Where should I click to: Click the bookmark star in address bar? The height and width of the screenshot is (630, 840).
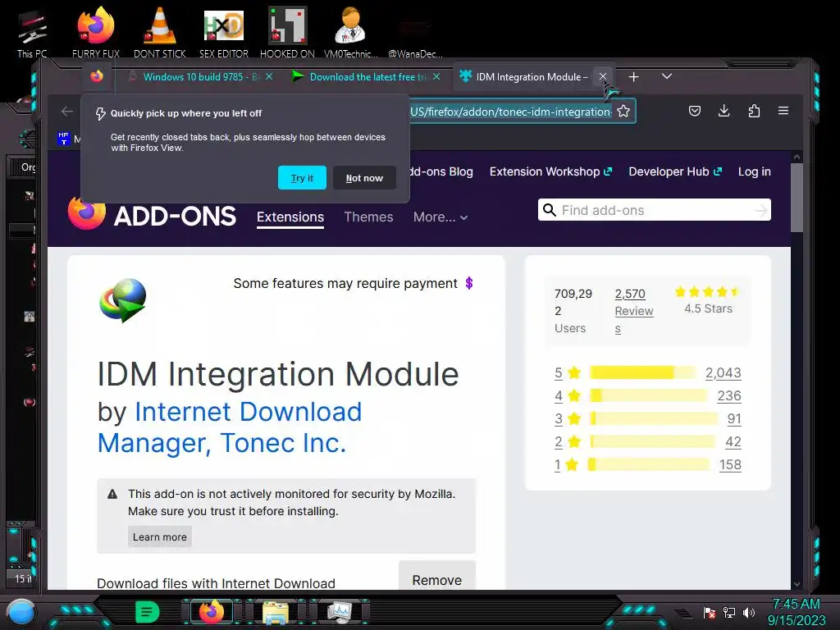click(623, 111)
